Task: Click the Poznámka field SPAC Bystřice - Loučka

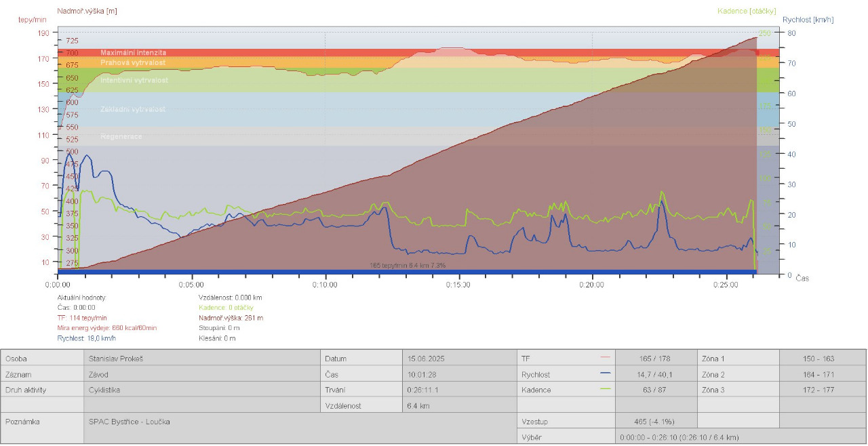Action: coord(129,422)
